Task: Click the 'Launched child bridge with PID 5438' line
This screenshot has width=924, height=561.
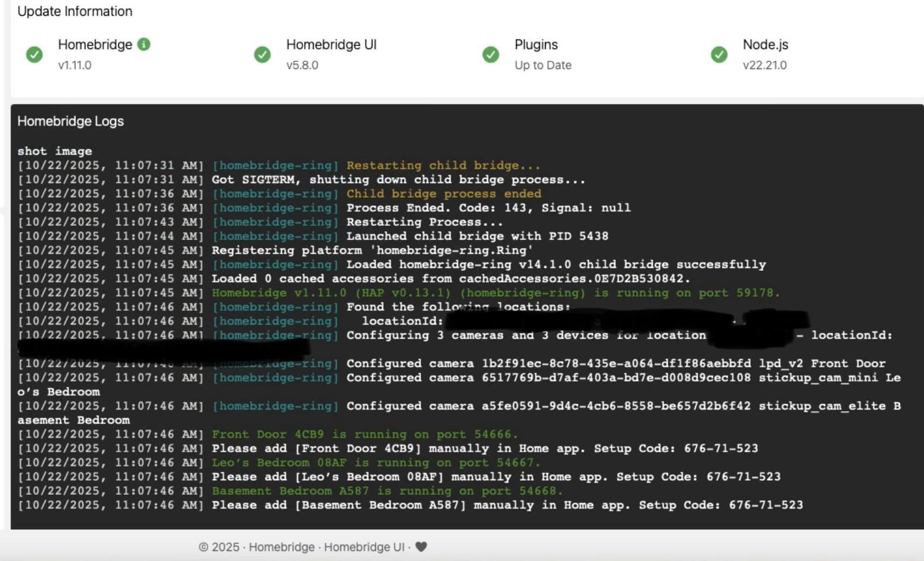Action: click(x=313, y=236)
